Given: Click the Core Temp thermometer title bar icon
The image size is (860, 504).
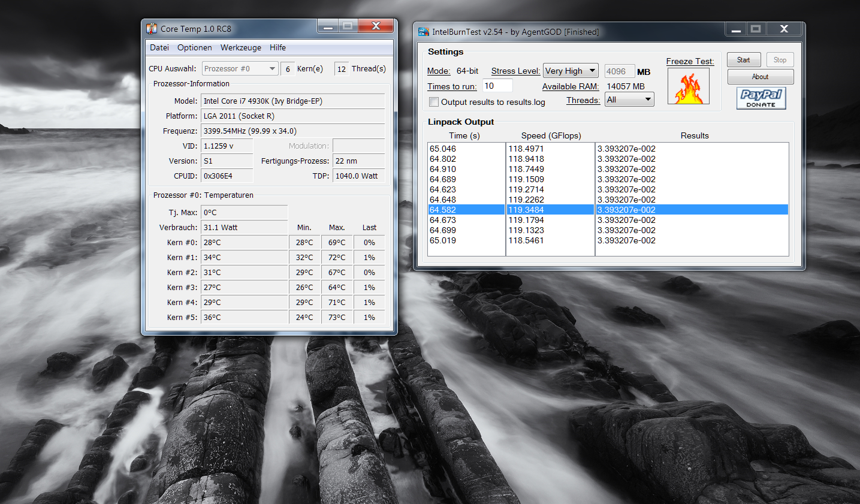Looking at the screenshot, I should click(152, 28).
